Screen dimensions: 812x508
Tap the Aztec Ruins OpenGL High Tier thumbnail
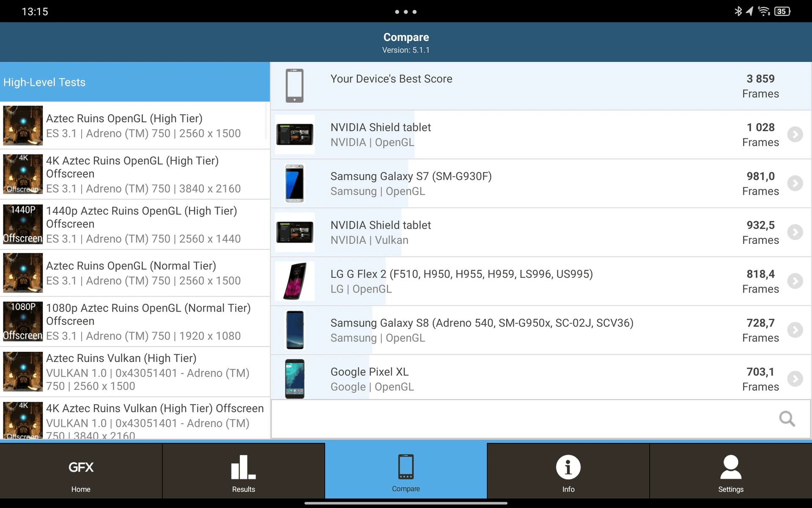click(x=23, y=126)
